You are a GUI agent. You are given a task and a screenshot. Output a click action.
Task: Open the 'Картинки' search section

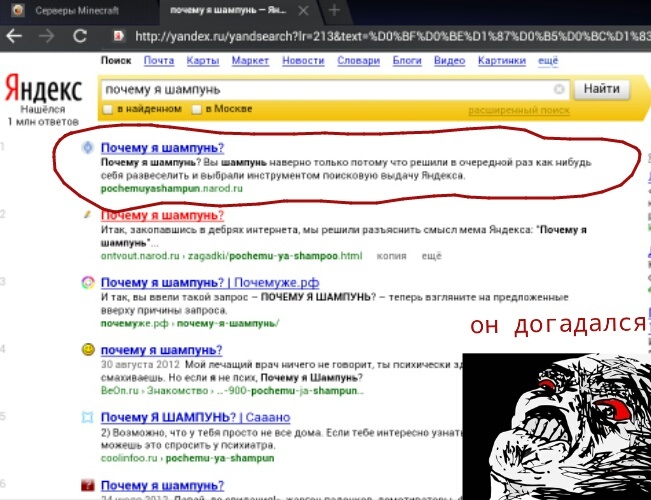coord(501,61)
